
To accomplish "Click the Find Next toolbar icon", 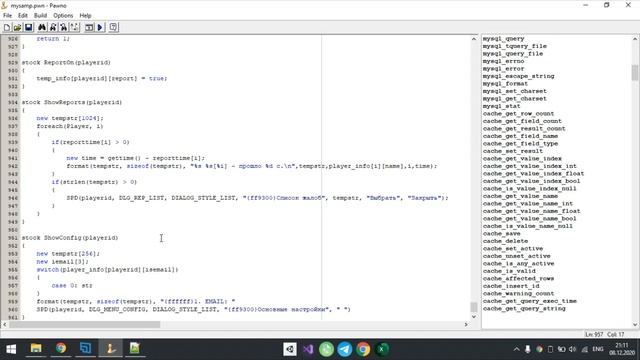I will [x=53, y=27].
